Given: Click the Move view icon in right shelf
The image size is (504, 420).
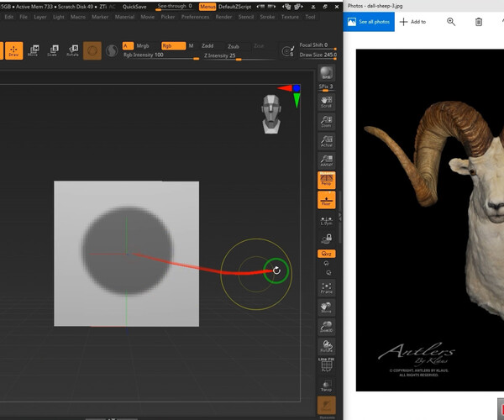Looking at the screenshot, I should click(x=326, y=307).
